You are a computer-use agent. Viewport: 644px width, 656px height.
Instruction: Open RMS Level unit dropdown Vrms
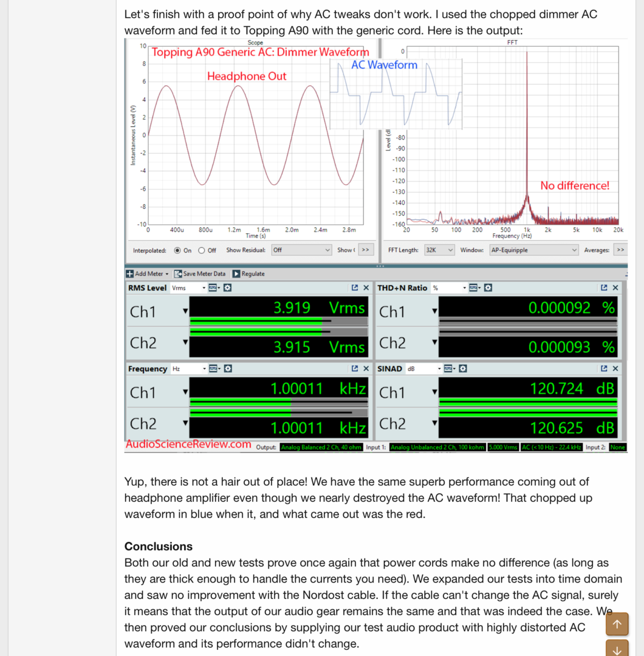coord(189,288)
